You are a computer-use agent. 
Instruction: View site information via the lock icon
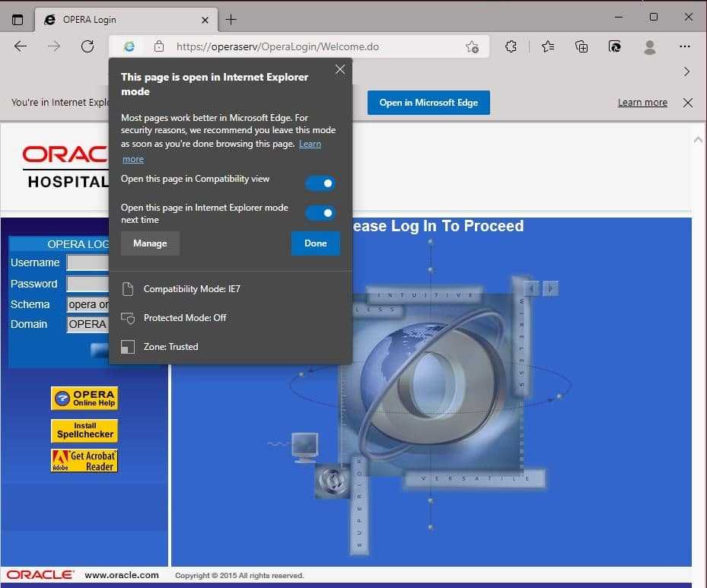tap(159, 46)
